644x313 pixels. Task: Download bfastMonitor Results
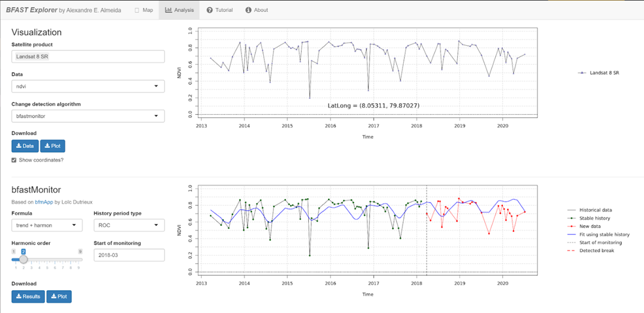click(28, 296)
